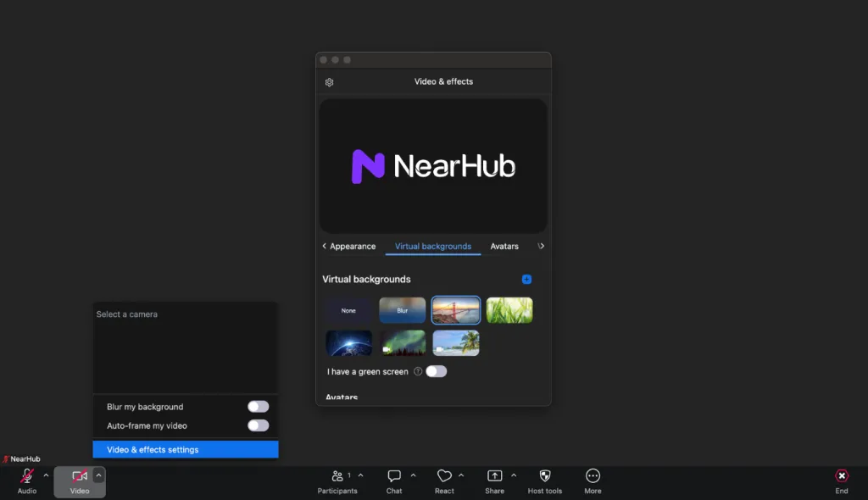Open Host tools shield icon
868x500 pixels.
(545, 475)
